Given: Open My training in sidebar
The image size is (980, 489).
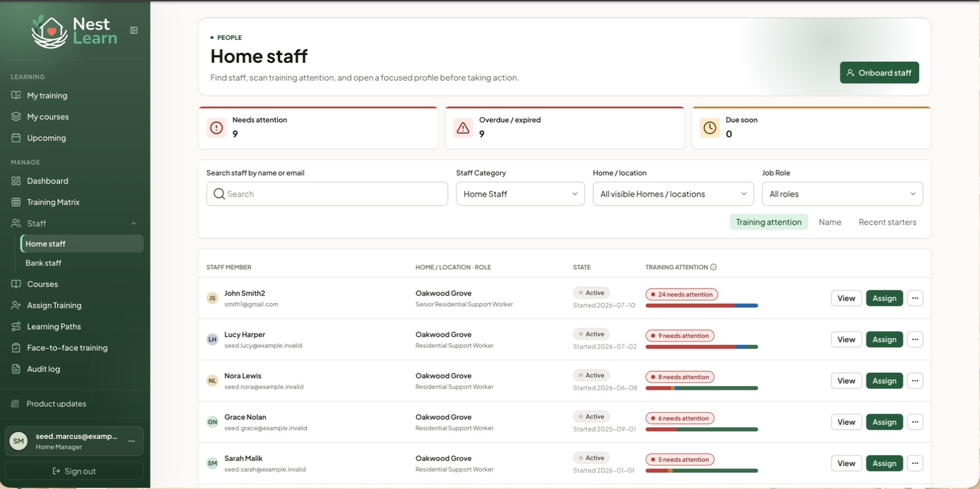Looking at the screenshot, I should (74, 96).
